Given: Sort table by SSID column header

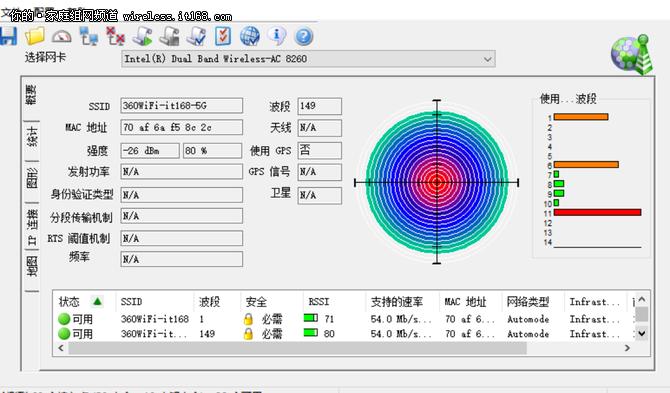Looking at the screenshot, I should click(x=154, y=302).
